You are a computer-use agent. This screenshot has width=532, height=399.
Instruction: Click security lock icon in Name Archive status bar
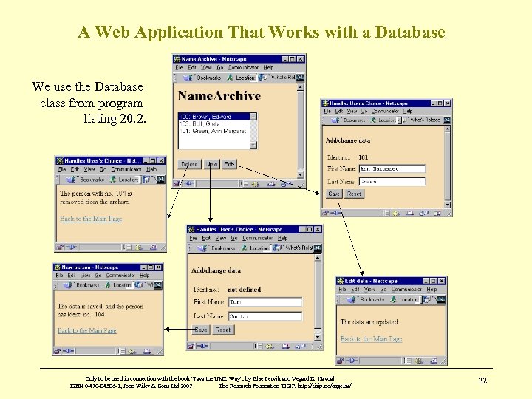(177, 183)
